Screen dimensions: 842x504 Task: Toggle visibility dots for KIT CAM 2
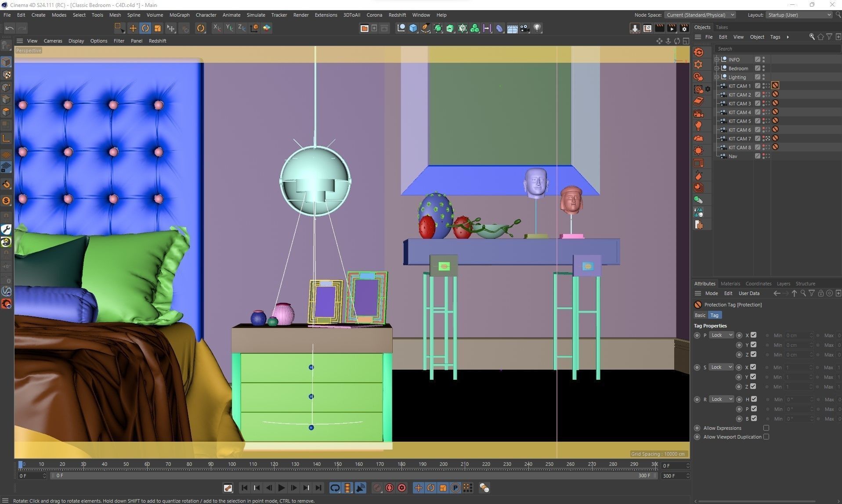tap(764, 94)
